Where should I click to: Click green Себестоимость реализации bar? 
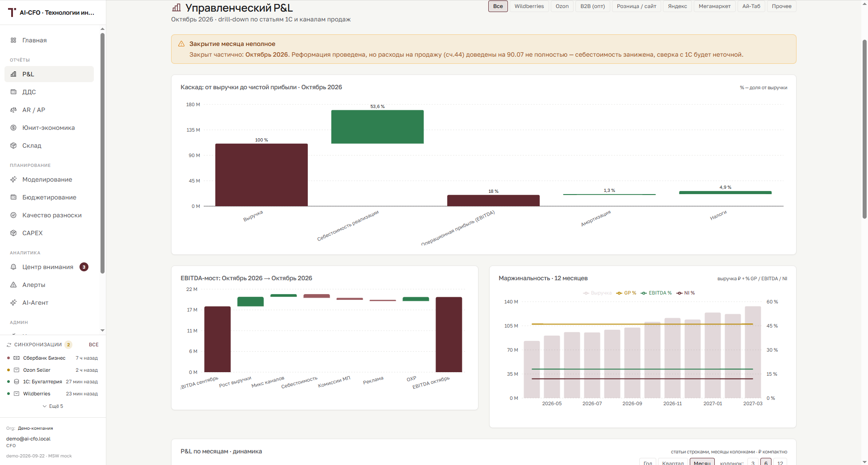point(377,127)
